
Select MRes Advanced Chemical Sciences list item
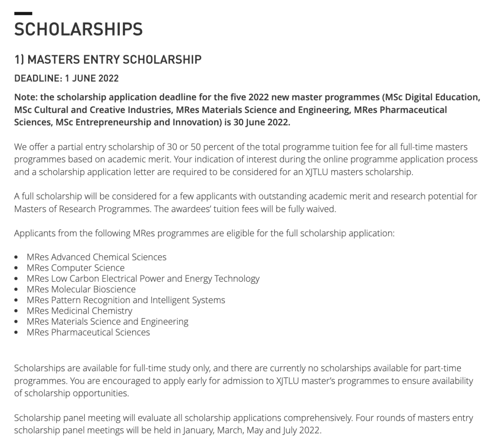[x=96, y=257]
